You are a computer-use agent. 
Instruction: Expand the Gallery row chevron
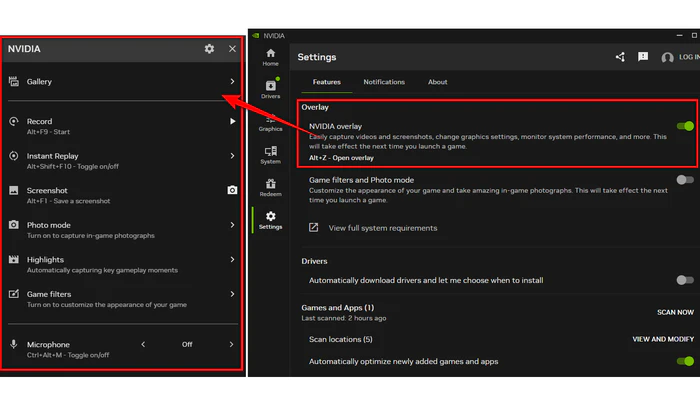(232, 81)
